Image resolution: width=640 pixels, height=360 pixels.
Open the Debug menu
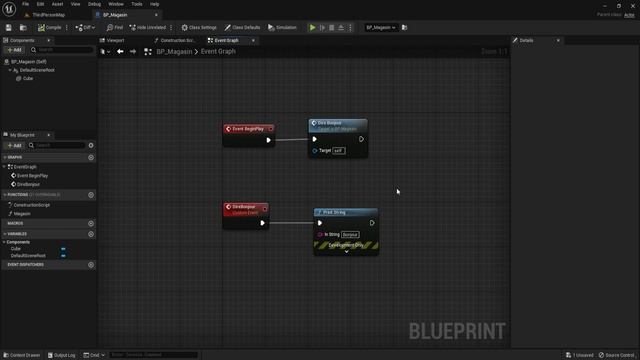tap(94, 4)
